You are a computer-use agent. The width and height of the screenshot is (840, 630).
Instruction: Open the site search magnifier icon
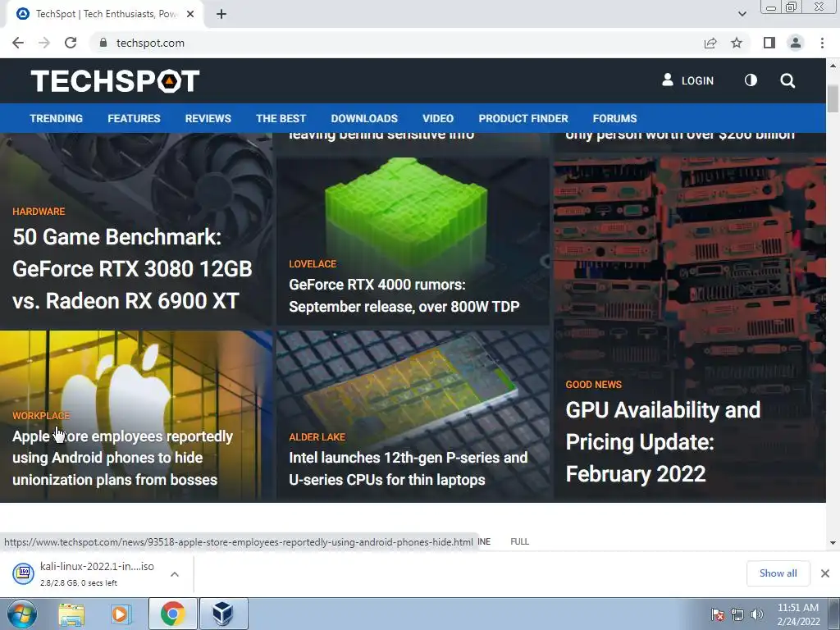(787, 81)
